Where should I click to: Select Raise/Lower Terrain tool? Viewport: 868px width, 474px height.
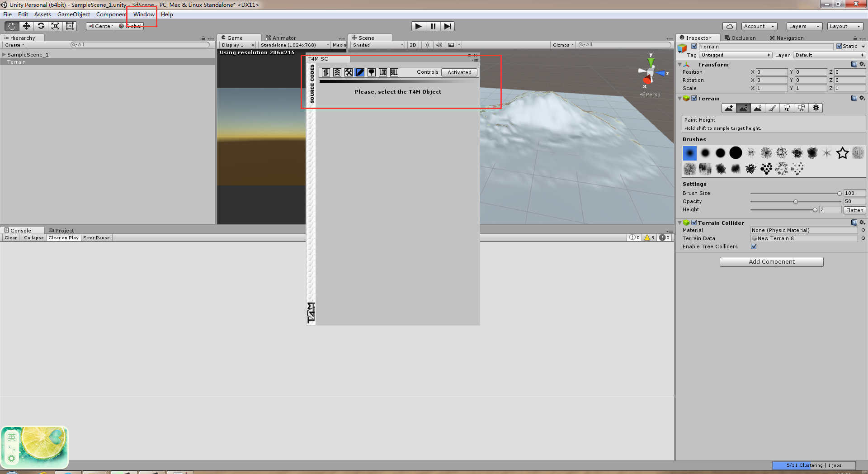tap(729, 108)
